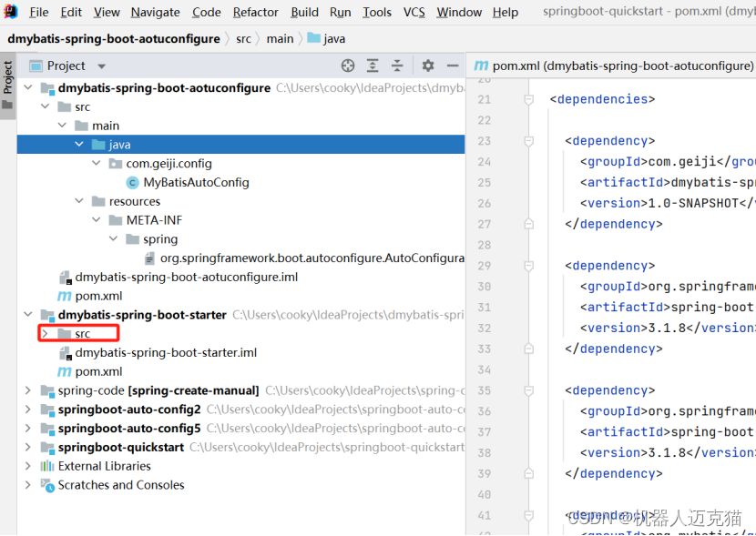Open the Refactor menu
Screen dimensions: 756x536
click(255, 12)
